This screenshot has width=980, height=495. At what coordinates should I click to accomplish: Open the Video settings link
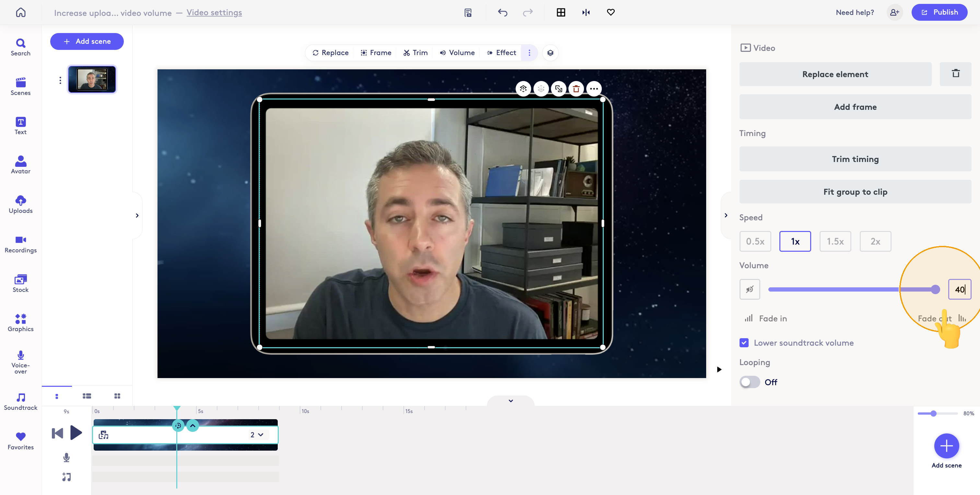(214, 13)
